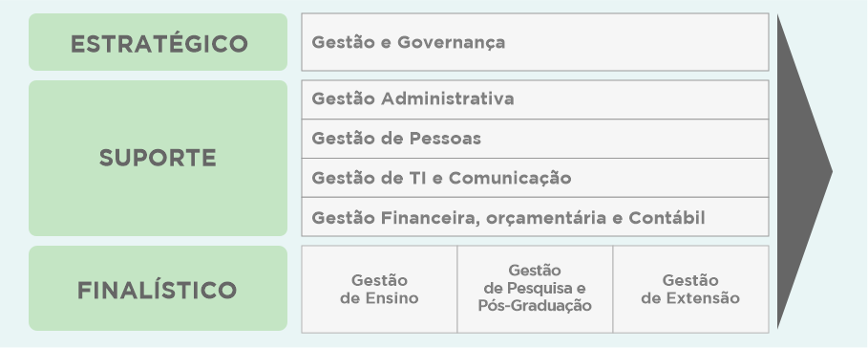Click the Pós-Graduação text line

click(535, 305)
